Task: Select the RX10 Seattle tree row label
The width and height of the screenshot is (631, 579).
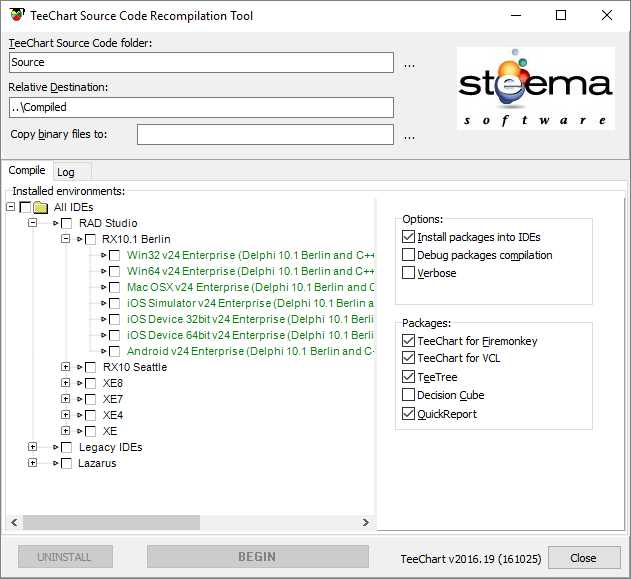Action: point(135,367)
